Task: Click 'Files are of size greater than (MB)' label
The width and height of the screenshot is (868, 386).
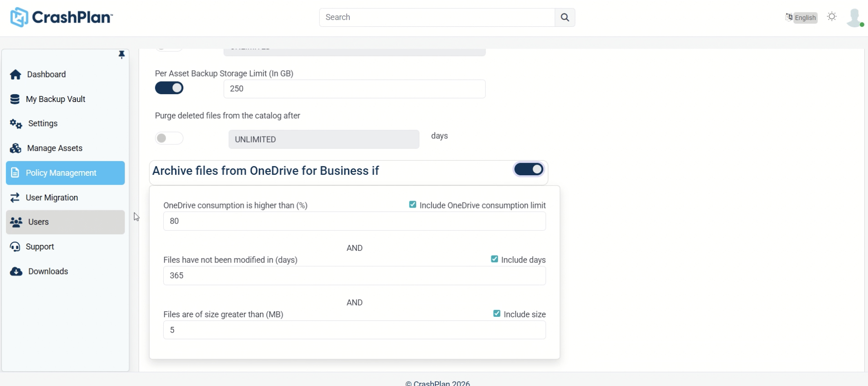Action: pyautogui.click(x=223, y=315)
